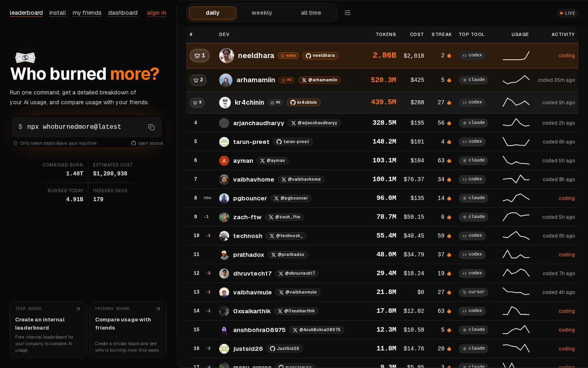Open @arjanchaudharyy X handle chip
588x368 pixels.
tap(314, 123)
